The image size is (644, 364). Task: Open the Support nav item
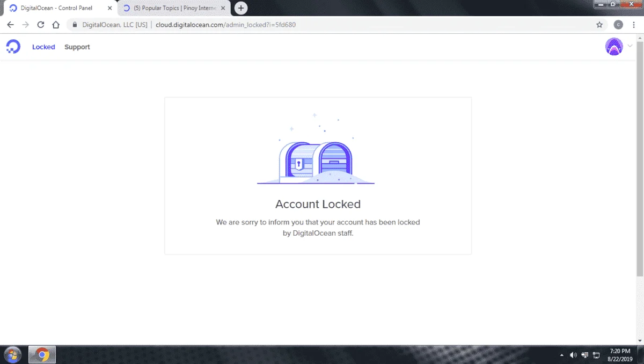coord(77,47)
